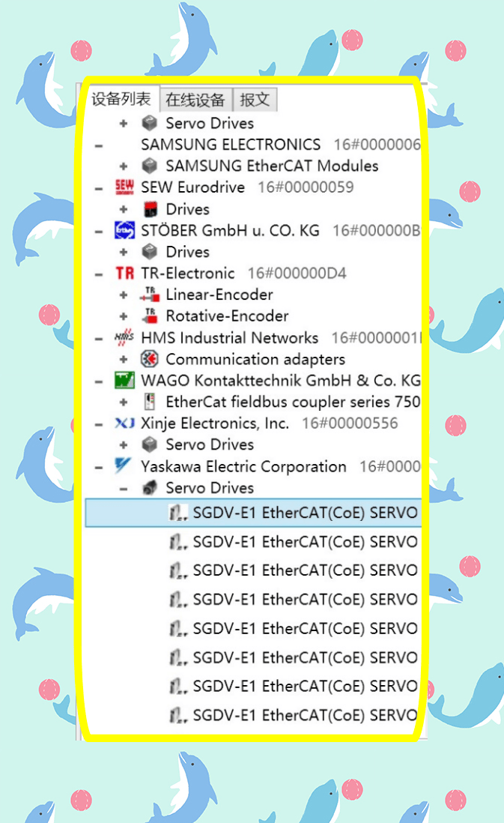Image resolution: width=504 pixels, height=823 pixels.
Task: Collapse the STÖBER GmbH vendor node
Action: click(x=99, y=231)
